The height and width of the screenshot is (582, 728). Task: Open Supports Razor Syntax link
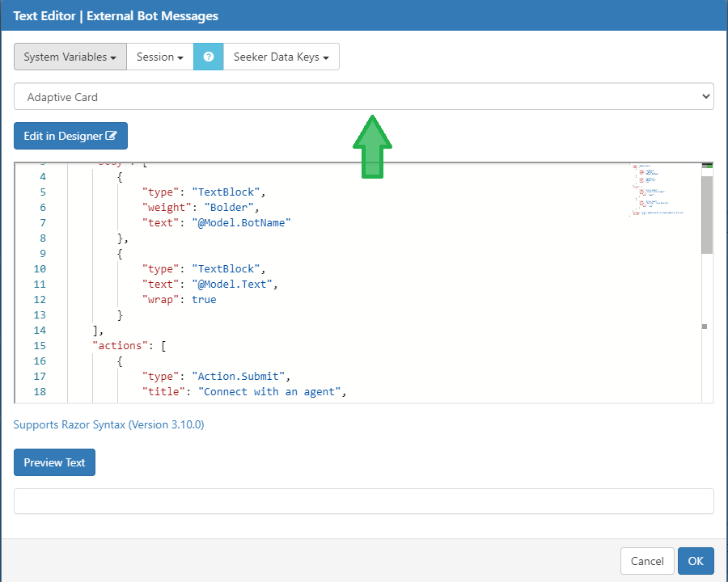tap(108, 424)
